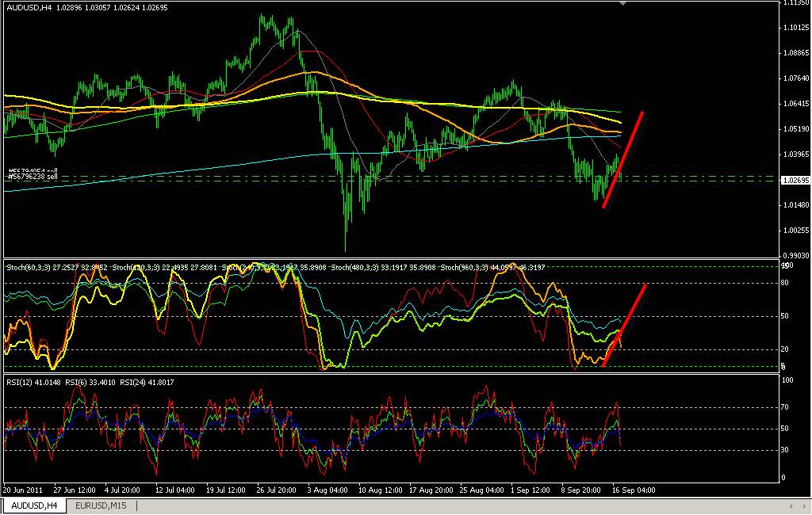Click the 16 Sep 04:00 time label
The height and width of the screenshot is (515, 812).
(634, 490)
